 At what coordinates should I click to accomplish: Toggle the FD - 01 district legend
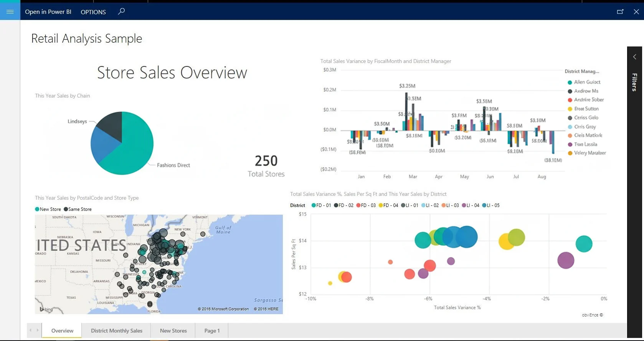321,205
